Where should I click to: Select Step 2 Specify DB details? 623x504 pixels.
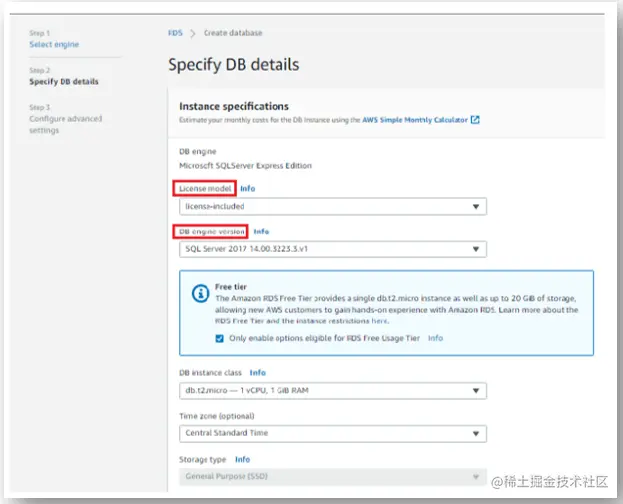pos(64,81)
